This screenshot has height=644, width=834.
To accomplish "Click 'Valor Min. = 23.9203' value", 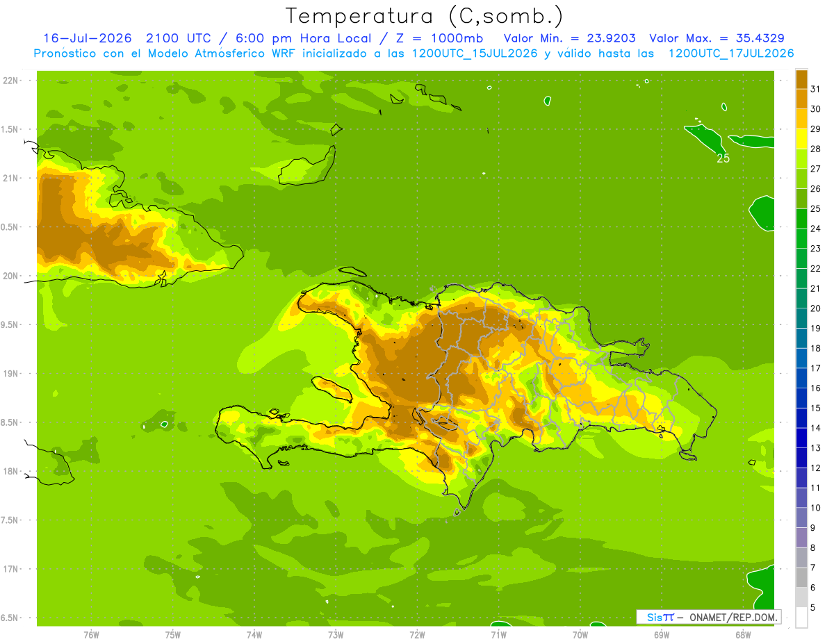I will point(569,38).
